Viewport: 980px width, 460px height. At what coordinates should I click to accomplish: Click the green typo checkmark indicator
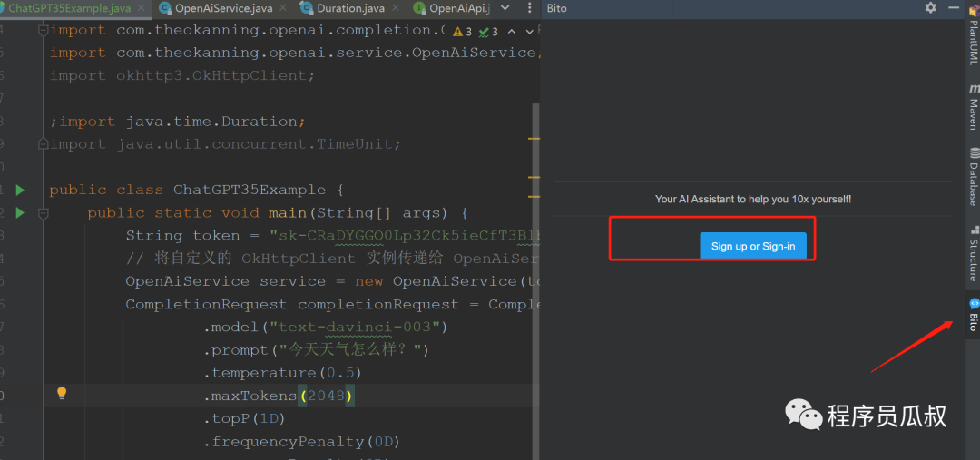[488, 31]
